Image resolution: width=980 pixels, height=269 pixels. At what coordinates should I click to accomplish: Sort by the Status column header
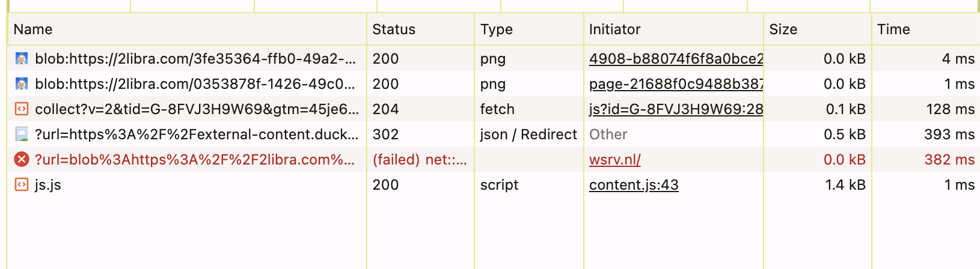click(394, 29)
